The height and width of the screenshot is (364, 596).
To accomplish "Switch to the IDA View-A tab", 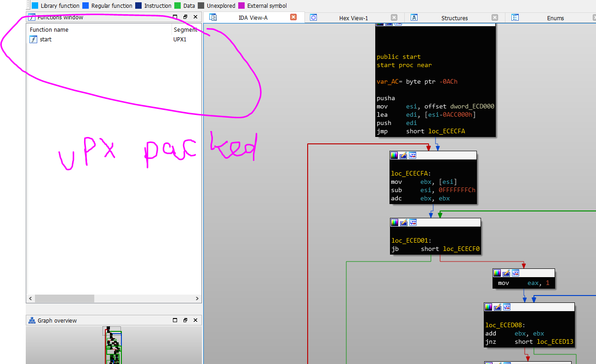I will point(253,18).
